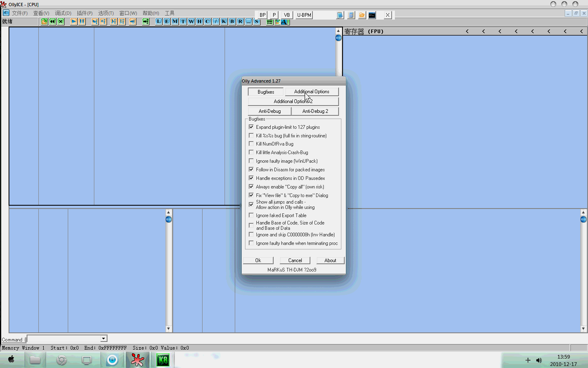The height and width of the screenshot is (368, 588).
Task: Open the Patches (/) toolbar icon
Action: [x=216, y=22]
